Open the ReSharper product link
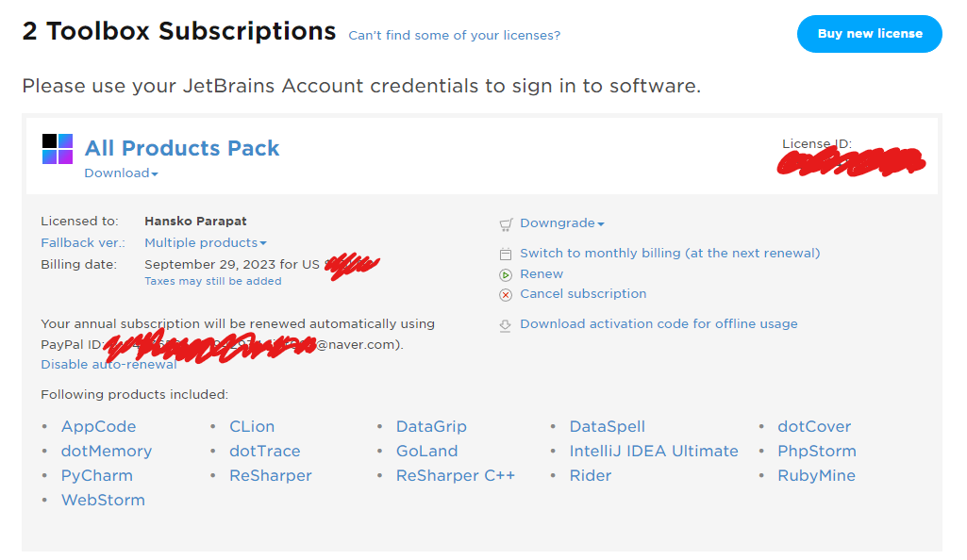The image size is (967, 560). coord(271,475)
